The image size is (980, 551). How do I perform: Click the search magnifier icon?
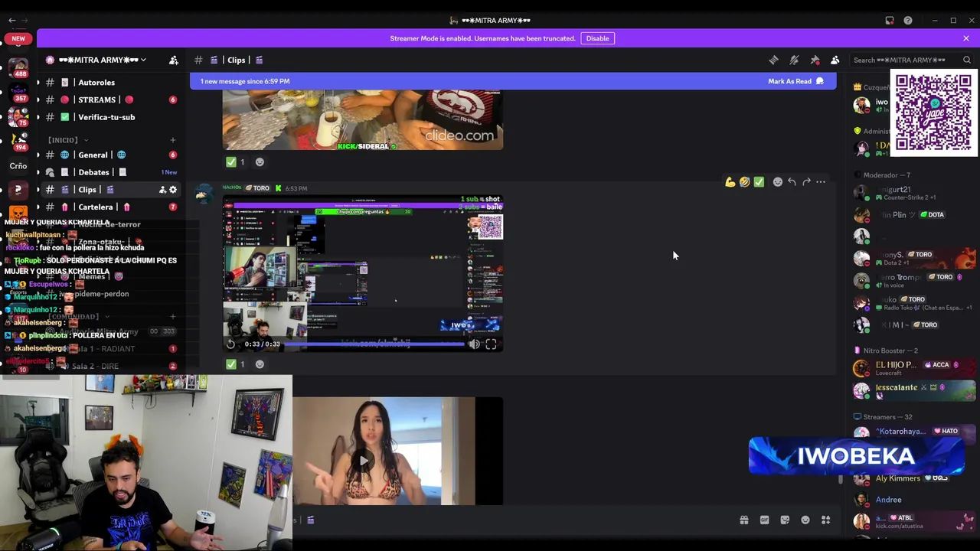967,60
